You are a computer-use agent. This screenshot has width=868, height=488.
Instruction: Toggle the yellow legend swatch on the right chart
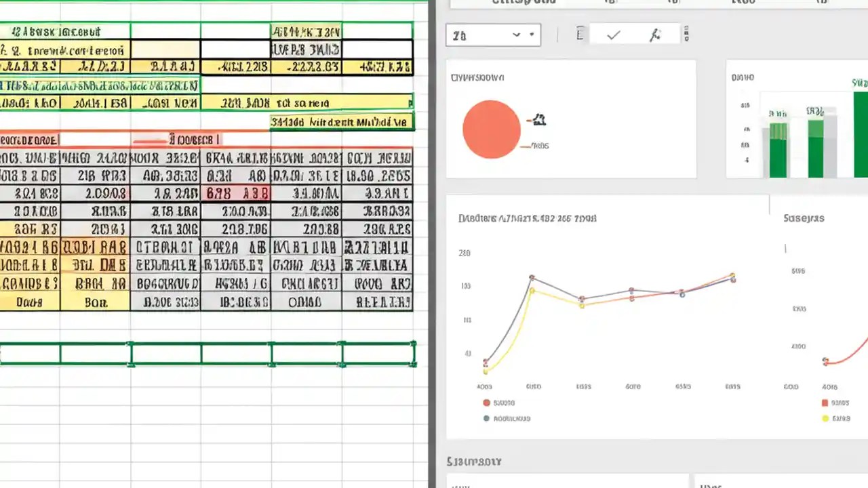pyautogui.click(x=825, y=418)
